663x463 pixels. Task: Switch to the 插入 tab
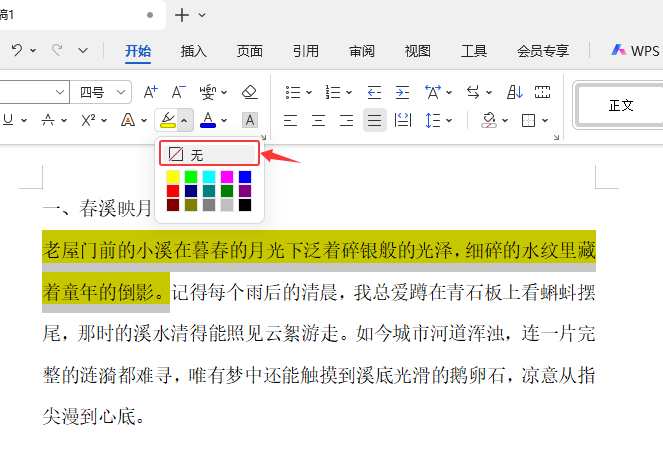194,51
